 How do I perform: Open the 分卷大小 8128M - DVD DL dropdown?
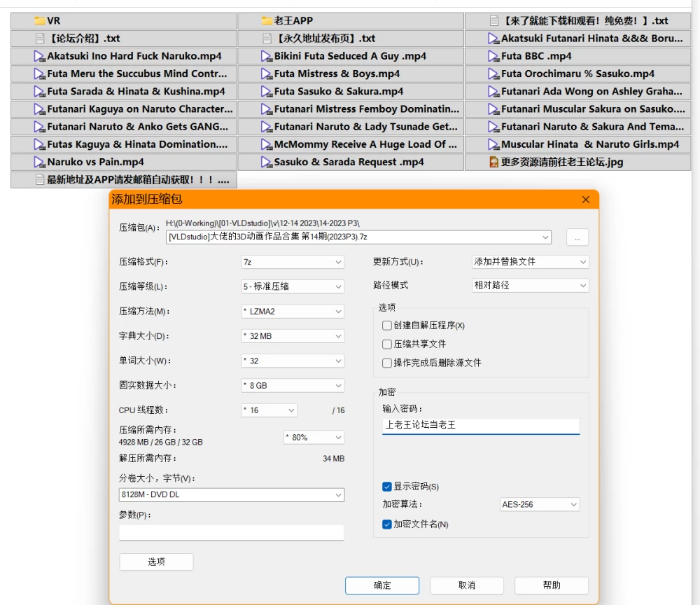[x=232, y=495]
